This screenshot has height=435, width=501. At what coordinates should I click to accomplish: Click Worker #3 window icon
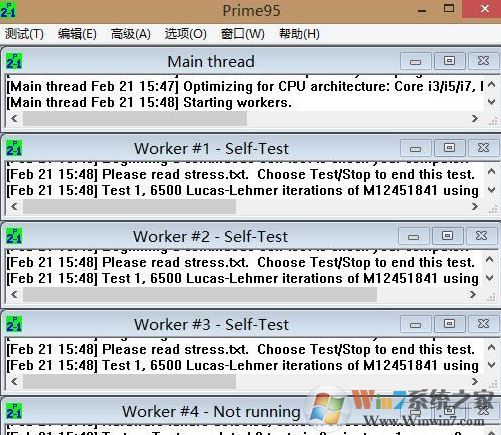tap(14, 324)
